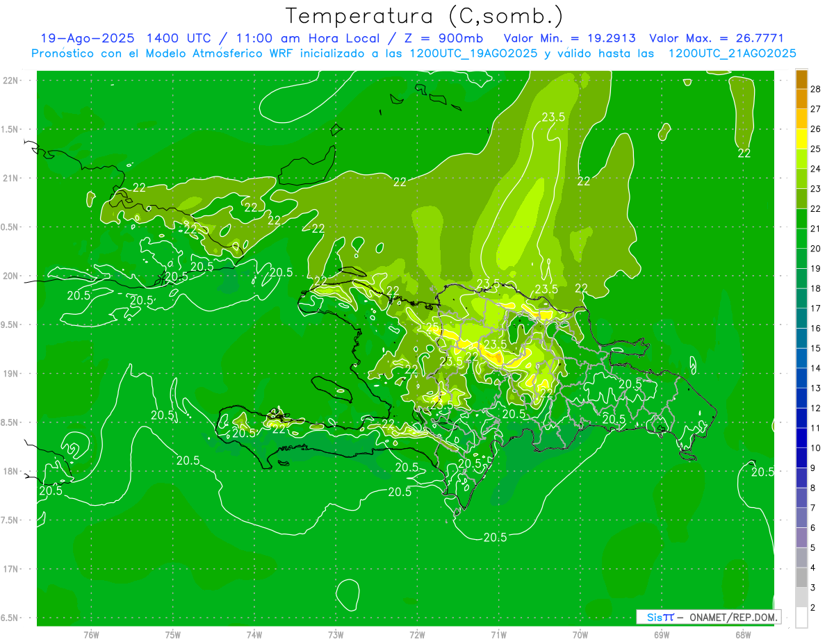
Task: Click the longitude axis label 76W
Action: (91, 635)
